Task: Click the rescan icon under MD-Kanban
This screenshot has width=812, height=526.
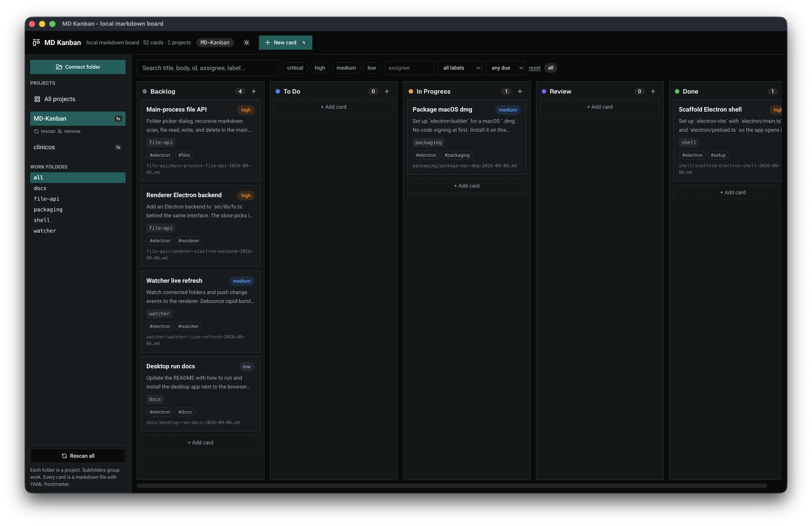Action: [x=36, y=131]
